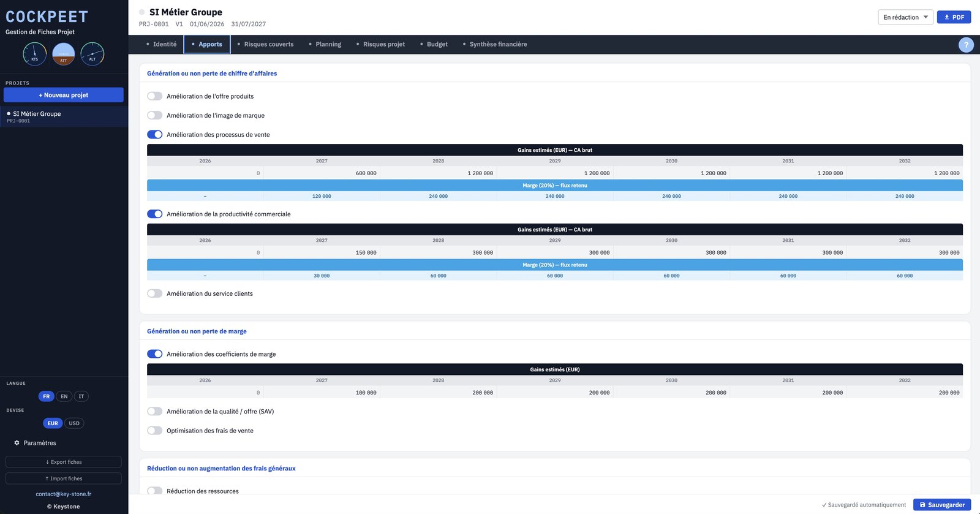
Task: Click the COCKPEET logo
Action: click(47, 17)
